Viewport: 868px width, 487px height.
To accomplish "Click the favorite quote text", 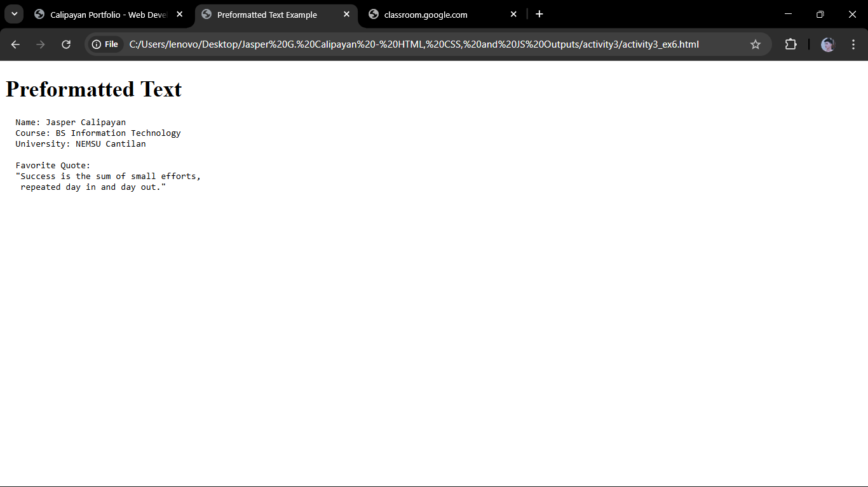I will click(x=108, y=176).
